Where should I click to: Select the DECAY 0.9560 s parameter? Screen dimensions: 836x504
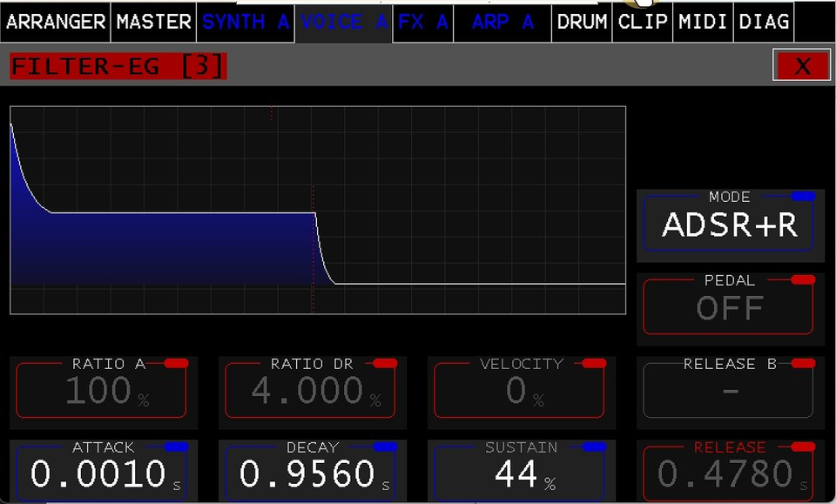tap(312, 473)
